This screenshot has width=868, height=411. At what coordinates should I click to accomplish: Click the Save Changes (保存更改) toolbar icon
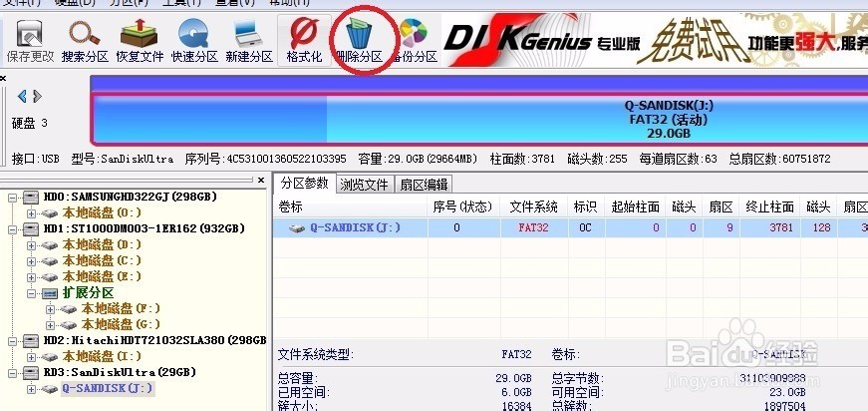30,40
